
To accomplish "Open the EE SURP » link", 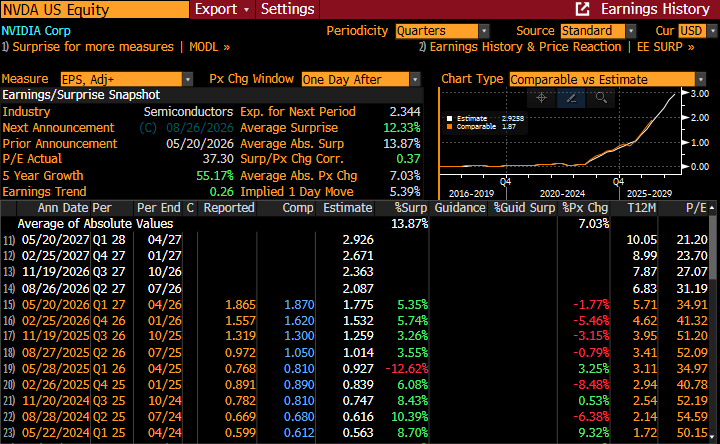I will point(665,47).
